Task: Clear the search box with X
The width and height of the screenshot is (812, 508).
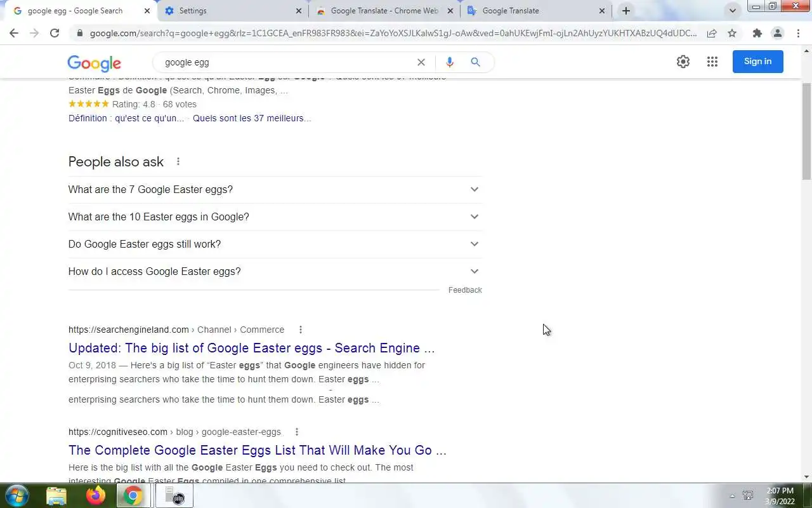Action: point(421,62)
